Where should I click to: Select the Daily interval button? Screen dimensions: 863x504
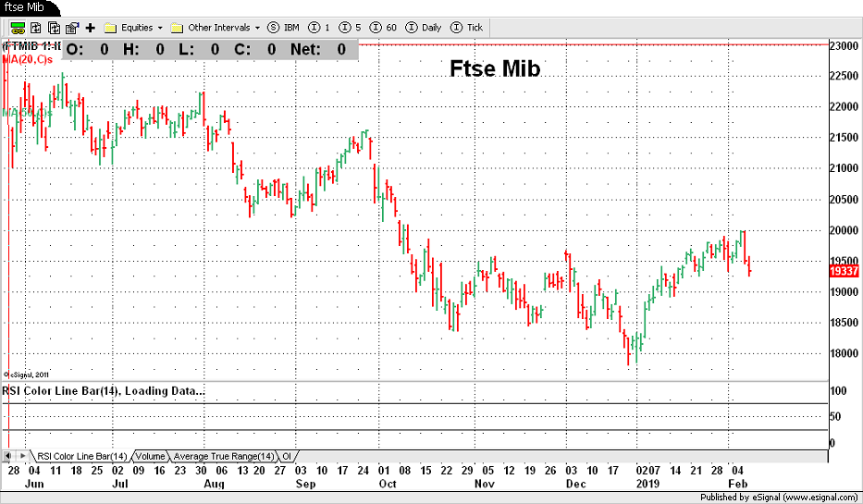pyautogui.click(x=424, y=28)
